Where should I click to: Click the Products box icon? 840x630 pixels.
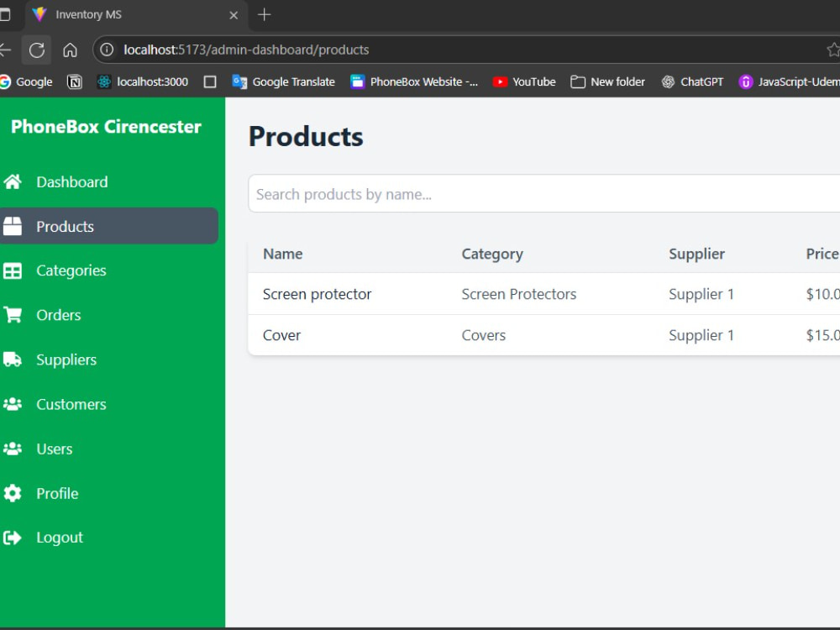point(13,226)
